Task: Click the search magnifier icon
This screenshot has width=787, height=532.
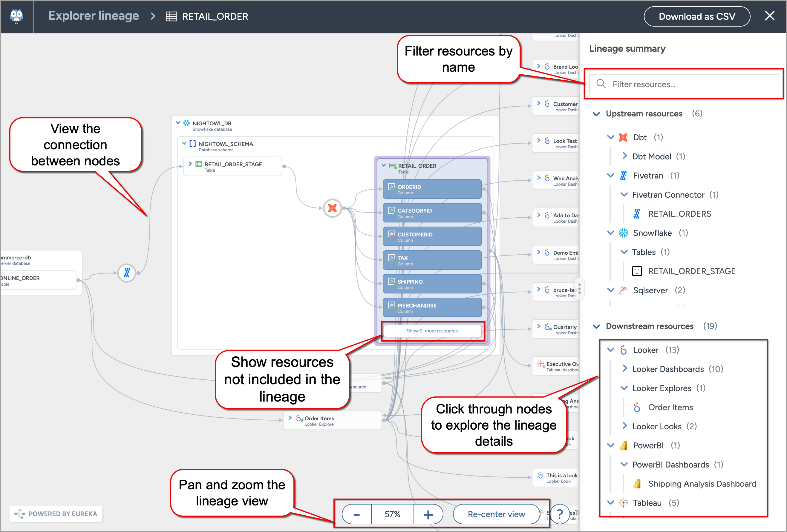Action: pos(601,84)
